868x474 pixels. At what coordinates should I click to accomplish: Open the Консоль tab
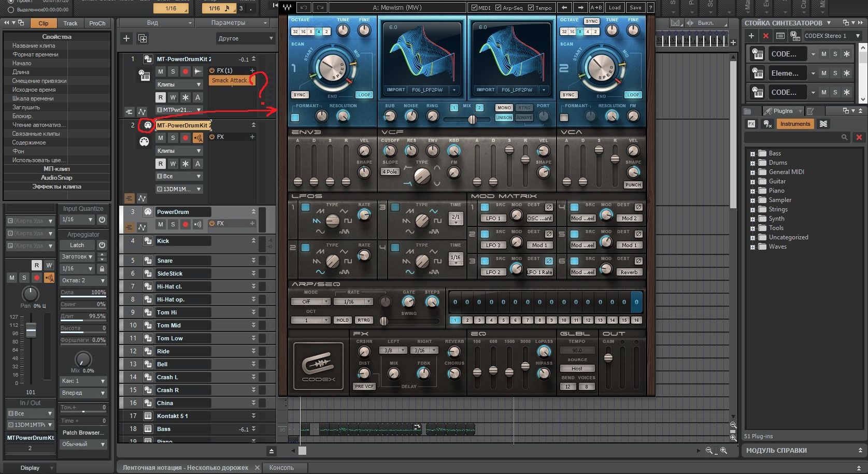(x=281, y=467)
